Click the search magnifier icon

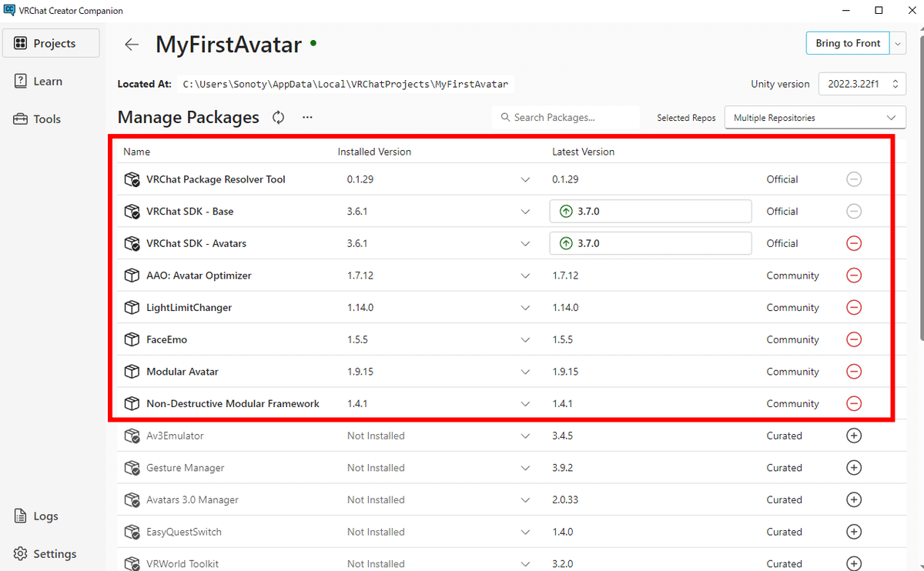(505, 118)
